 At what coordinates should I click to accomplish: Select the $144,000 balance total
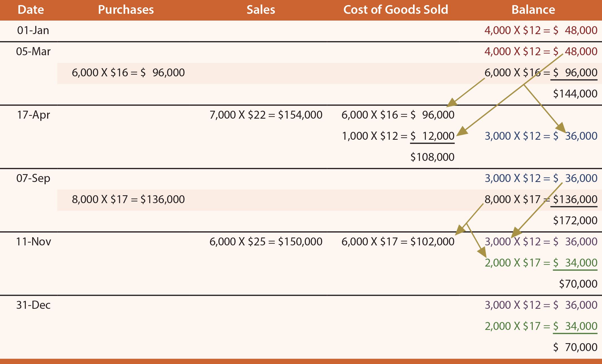pyautogui.click(x=575, y=94)
